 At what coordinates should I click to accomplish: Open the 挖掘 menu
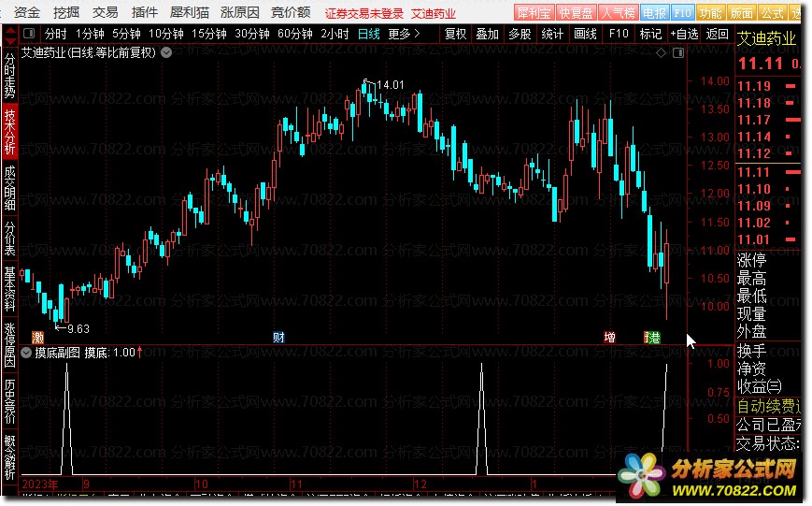point(66,12)
